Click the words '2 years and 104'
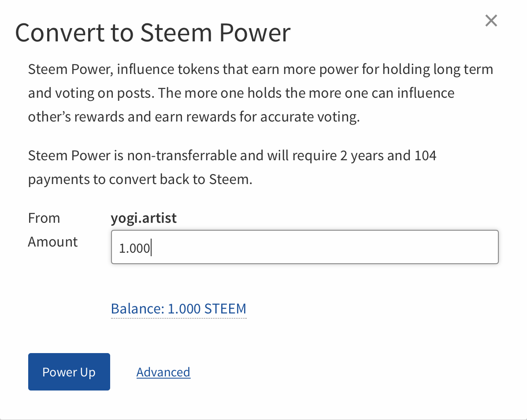Viewport: 527px width, 420px height. click(x=393, y=155)
